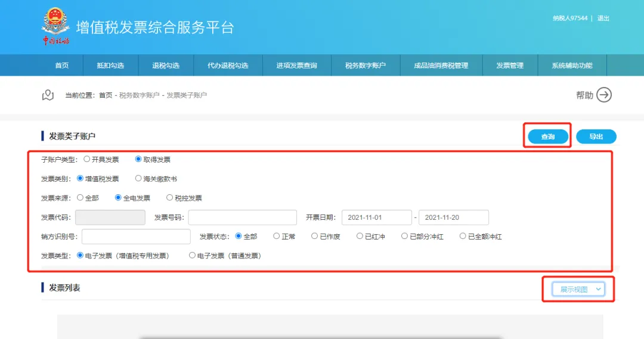Go to 进项发票查询 menu
Image resolution: width=644 pixels, height=339 pixels.
pyautogui.click(x=296, y=66)
